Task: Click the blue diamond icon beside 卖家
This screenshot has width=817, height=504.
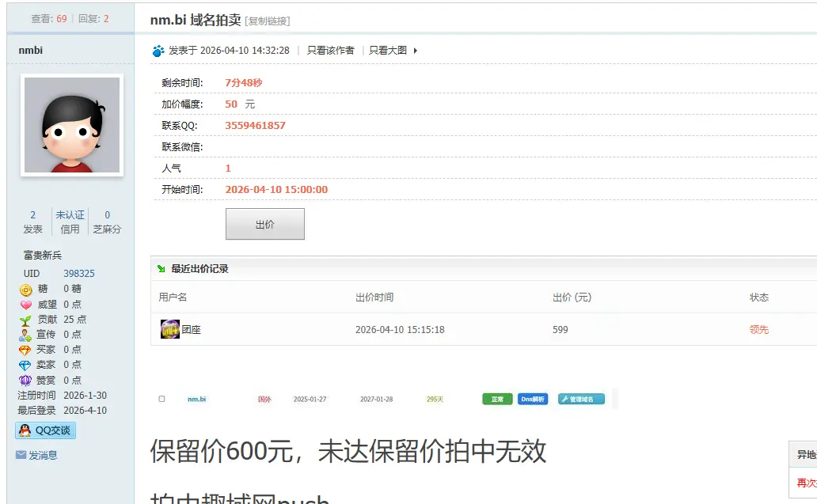Action: pyautogui.click(x=25, y=366)
